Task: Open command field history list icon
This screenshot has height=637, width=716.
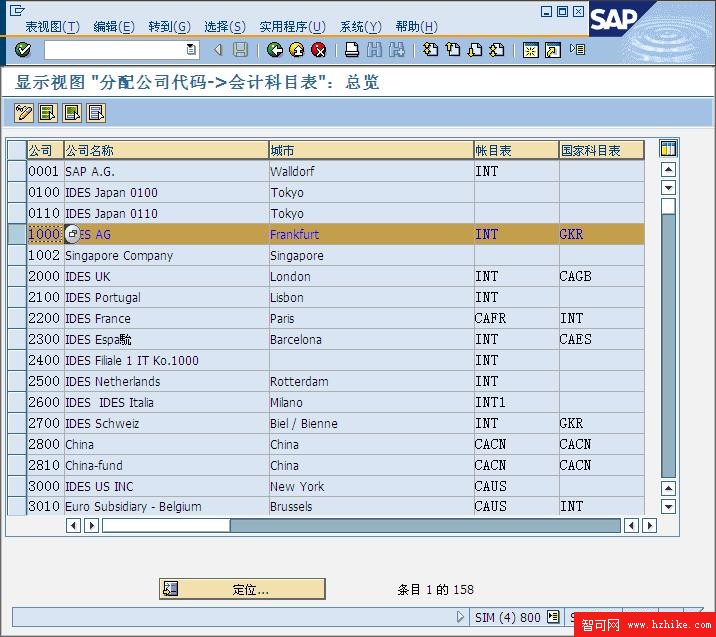Action: point(191,50)
